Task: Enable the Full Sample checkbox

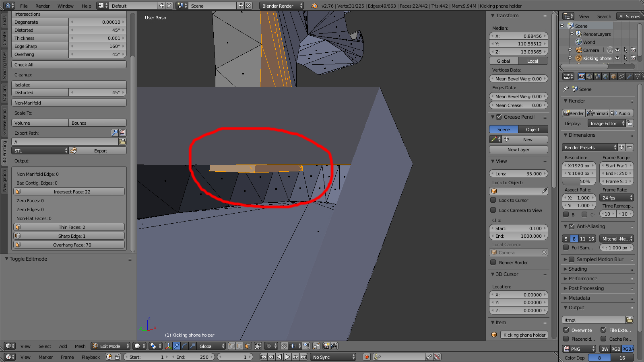Action: click(566, 248)
